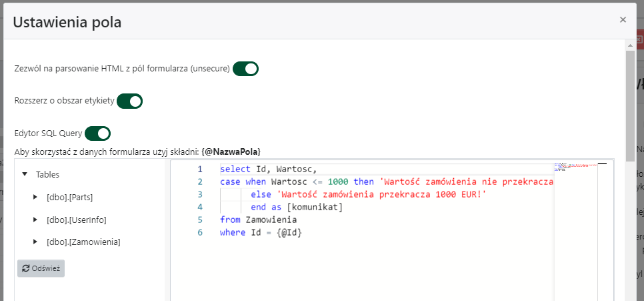This screenshot has height=301, width=644.
Task: Select the Tables label in tree
Action: pyautogui.click(x=47, y=174)
